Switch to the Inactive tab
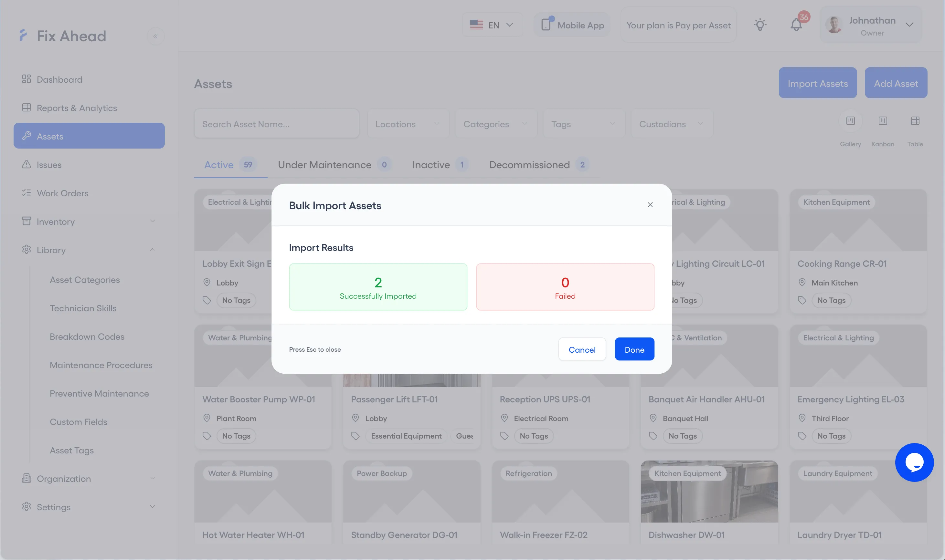The width and height of the screenshot is (945, 560). coord(440,165)
